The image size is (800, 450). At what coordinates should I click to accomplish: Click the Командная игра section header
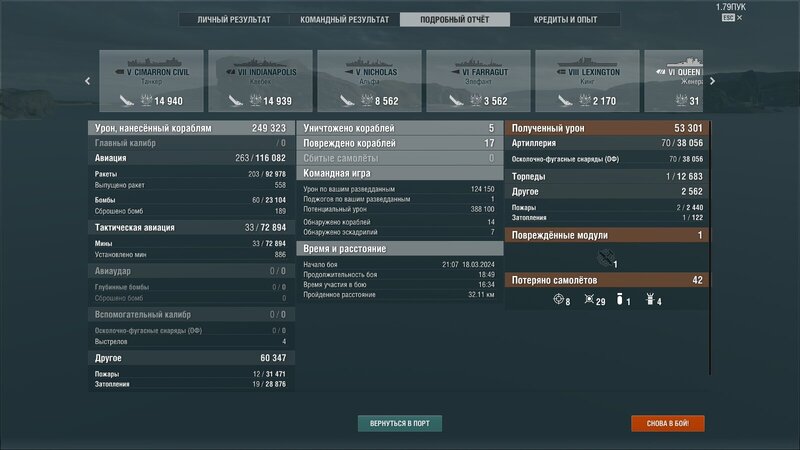pyautogui.click(x=399, y=173)
